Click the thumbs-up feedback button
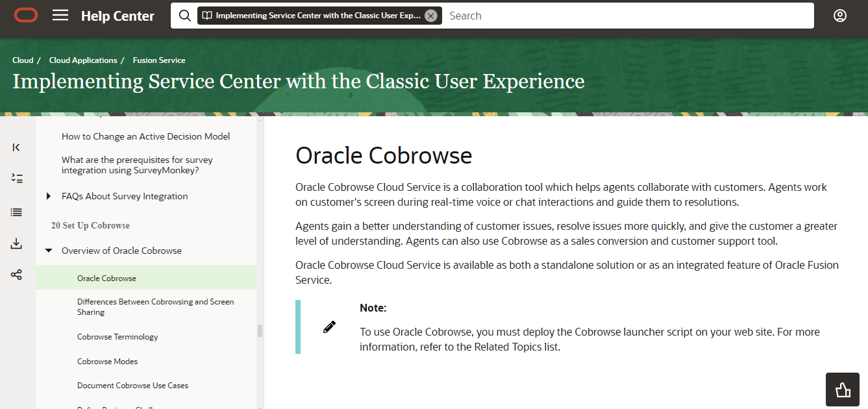 [843, 390]
